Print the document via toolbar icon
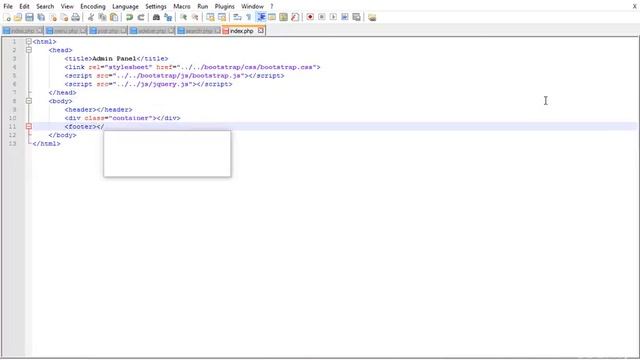 click(76, 17)
